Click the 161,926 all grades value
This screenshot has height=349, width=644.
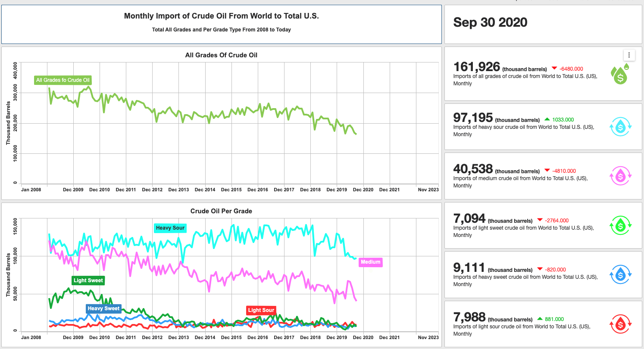(477, 67)
